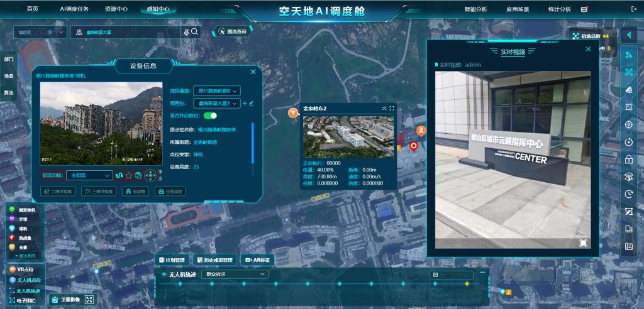Open 智能分析 menu
The width and height of the screenshot is (644, 309).
click(475, 9)
